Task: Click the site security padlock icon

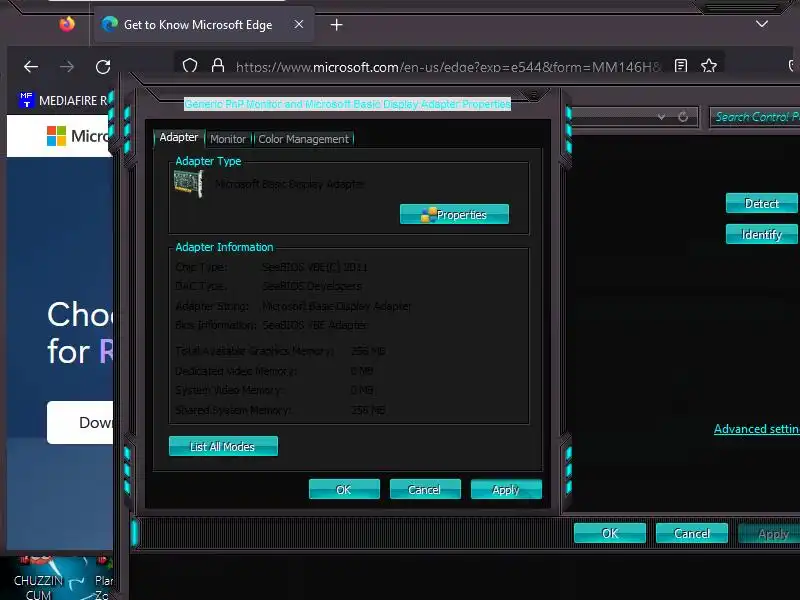Action: [x=218, y=66]
